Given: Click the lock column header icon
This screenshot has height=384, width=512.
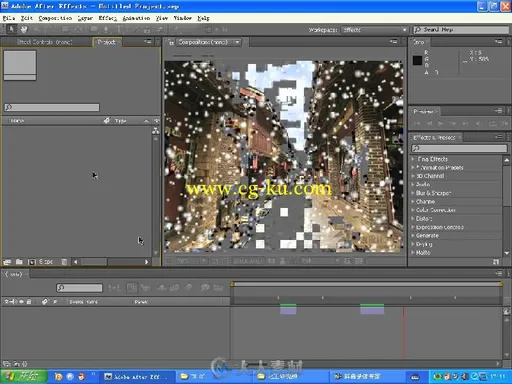Looking at the screenshot, I should click(29, 302).
